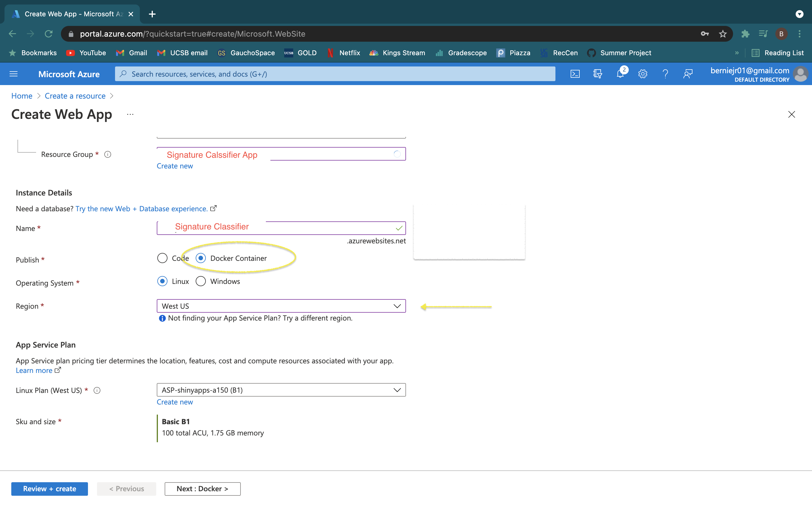812x507 pixels.
Task: Open the notifications bell
Action: pyautogui.click(x=620, y=74)
